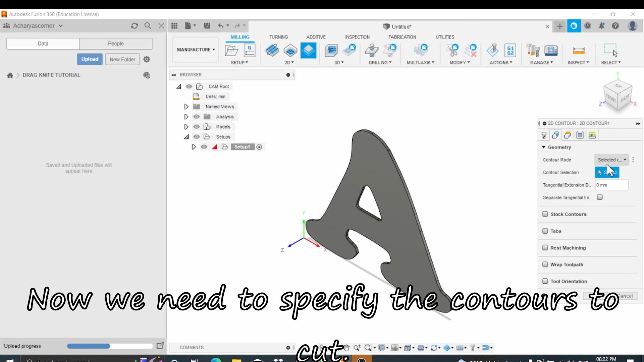Toggle visibility of CAM Root
This screenshot has height=362, width=644.
tap(189, 86)
